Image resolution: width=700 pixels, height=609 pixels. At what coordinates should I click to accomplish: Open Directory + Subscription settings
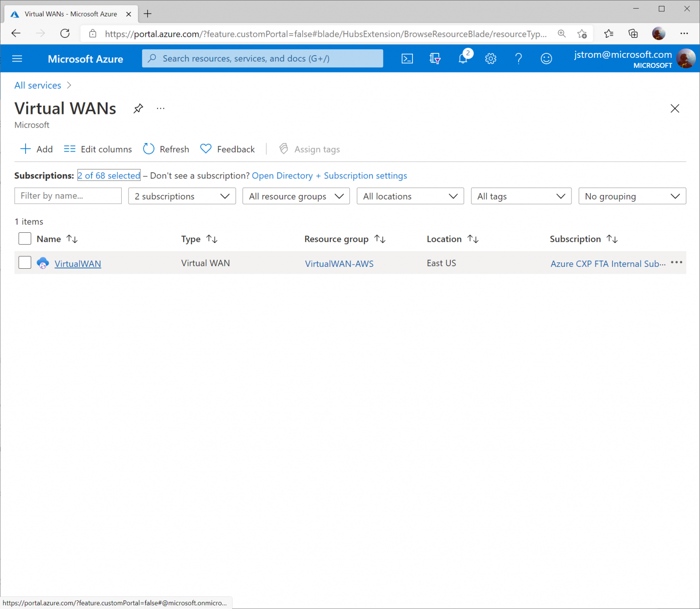click(x=329, y=175)
